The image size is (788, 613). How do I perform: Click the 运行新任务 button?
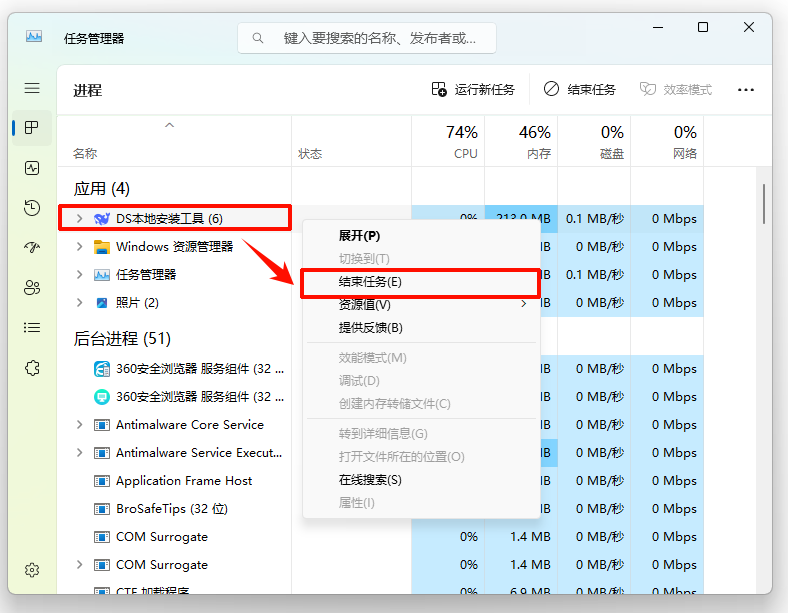point(473,90)
